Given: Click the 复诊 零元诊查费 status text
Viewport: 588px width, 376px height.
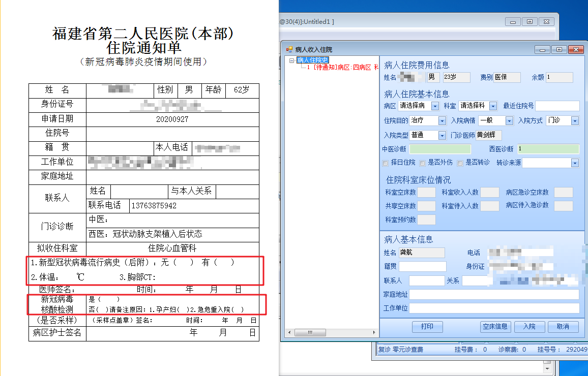Looking at the screenshot, I should coord(400,350).
